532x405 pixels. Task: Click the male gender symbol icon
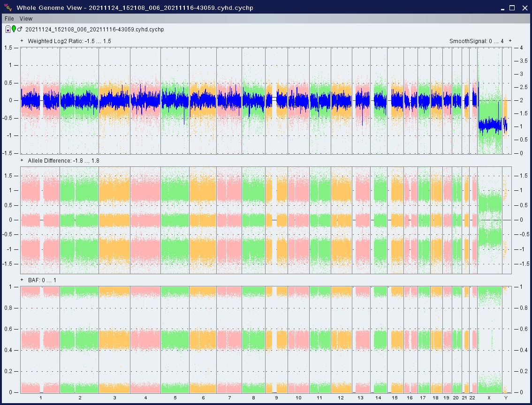20,30
